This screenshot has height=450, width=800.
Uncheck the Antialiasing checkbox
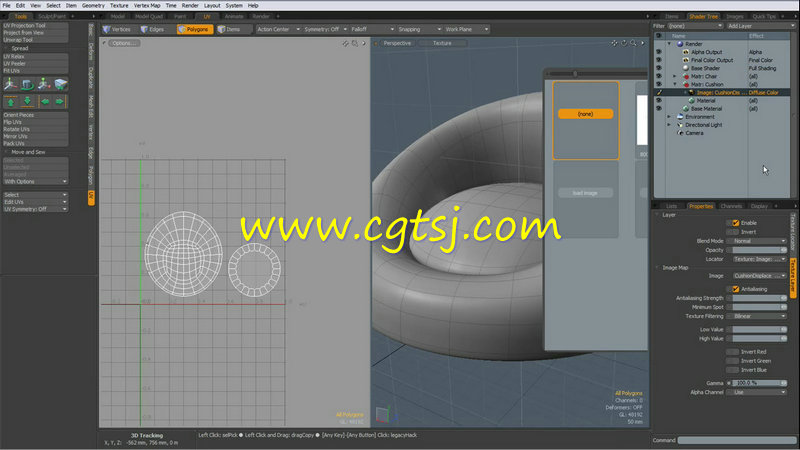pos(735,289)
